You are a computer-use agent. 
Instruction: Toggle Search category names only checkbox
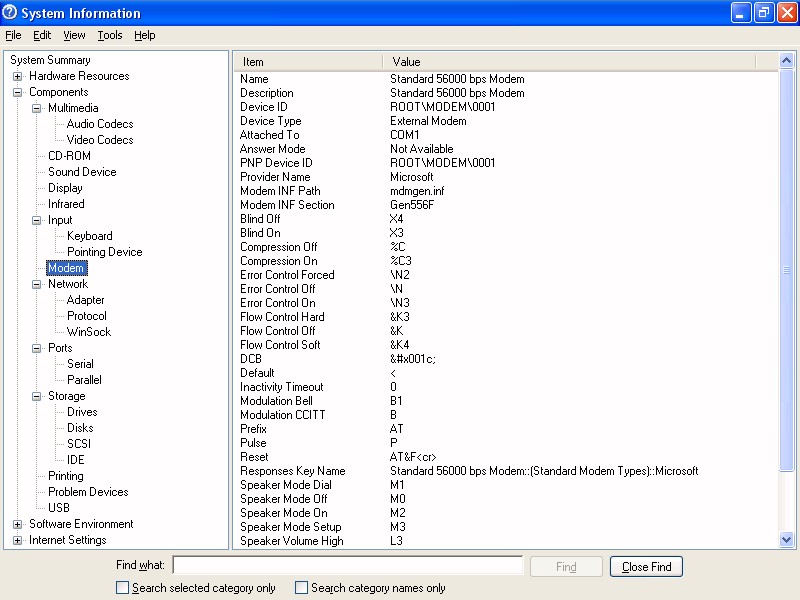(302, 588)
